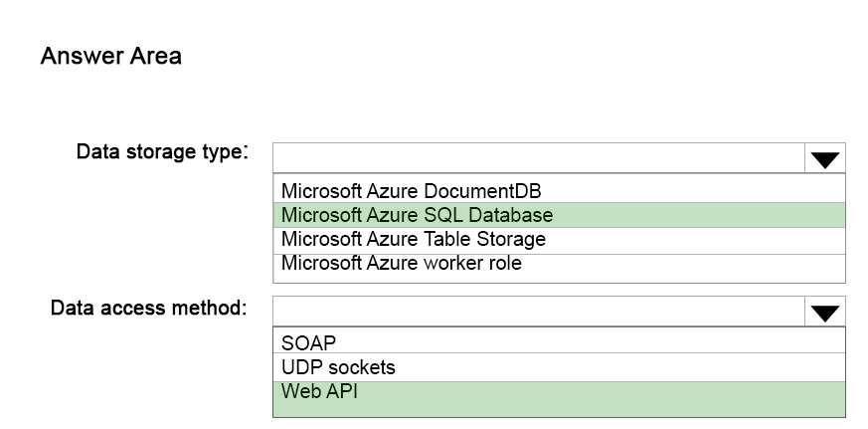Click the Answer Area heading
868x429 pixels.
(x=110, y=56)
